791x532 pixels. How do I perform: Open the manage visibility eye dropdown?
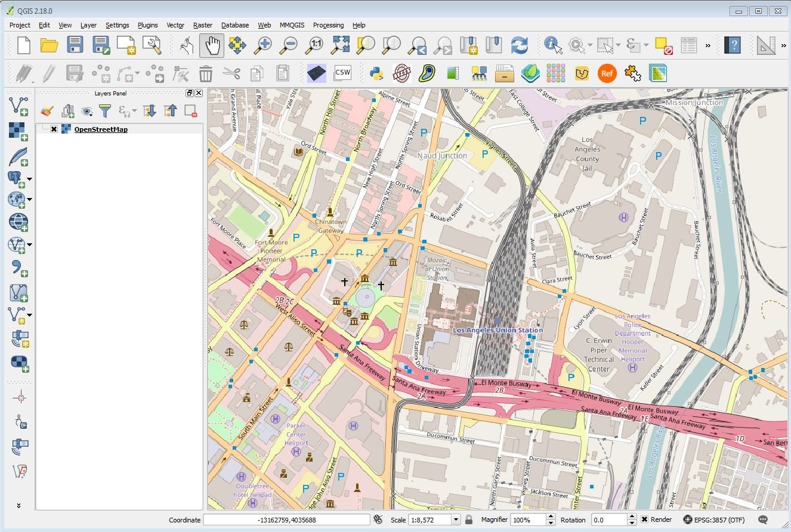(x=87, y=111)
